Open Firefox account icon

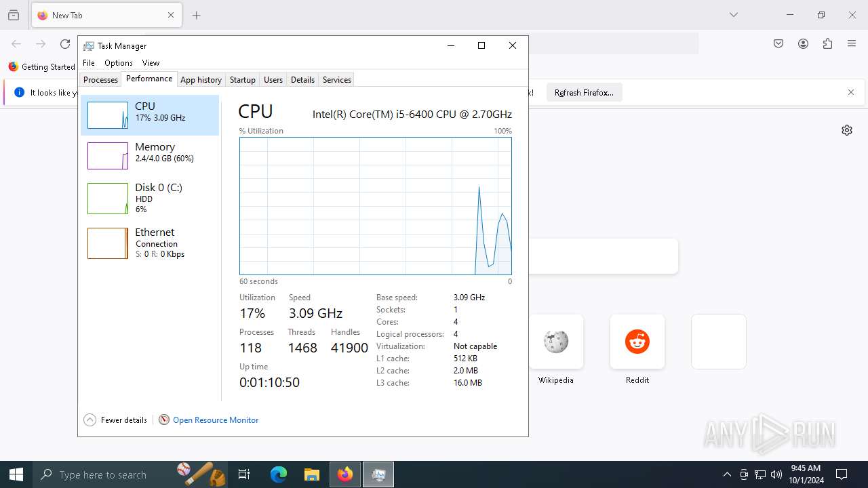point(803,43)
